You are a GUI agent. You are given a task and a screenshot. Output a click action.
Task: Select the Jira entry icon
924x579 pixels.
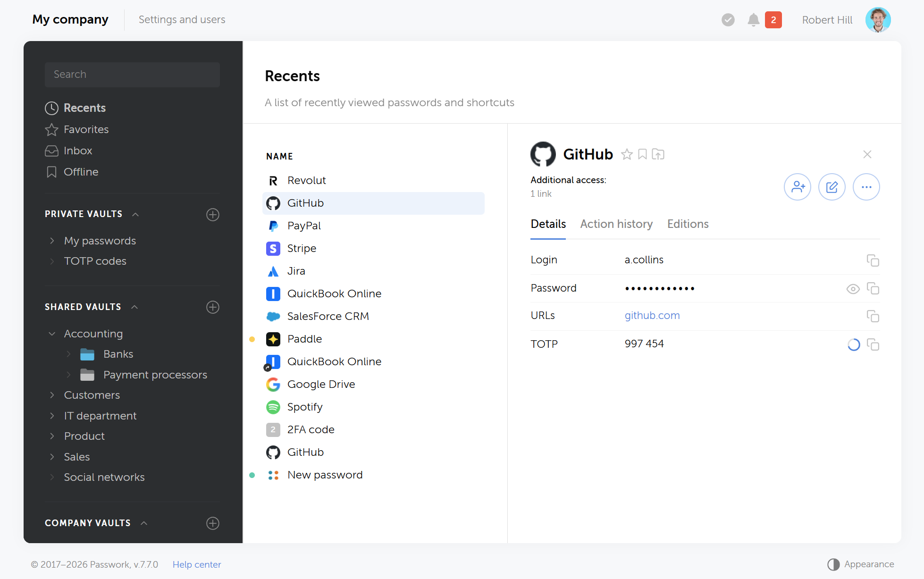(x=273, y=271)
